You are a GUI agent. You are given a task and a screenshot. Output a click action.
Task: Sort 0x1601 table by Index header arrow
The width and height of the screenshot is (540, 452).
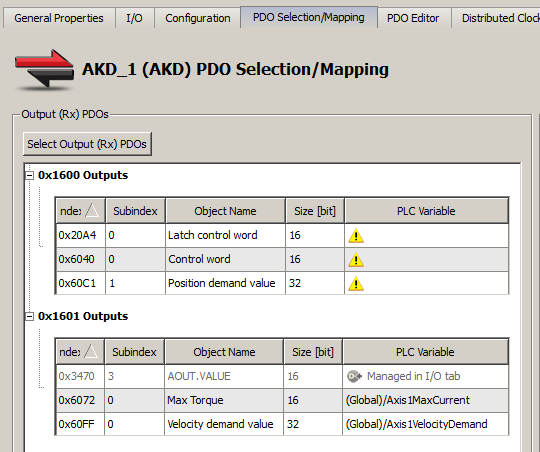pyautogui.click(x=91, y=352)
